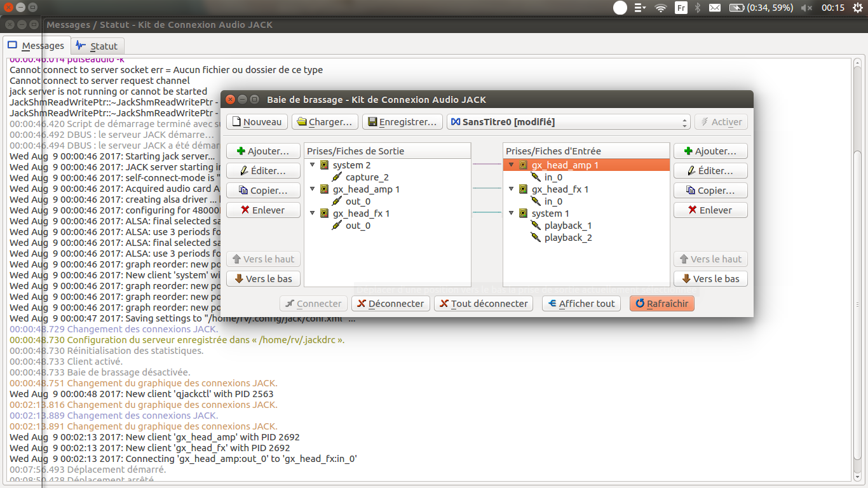Select the capture_2 plug
Viewport: 868px width, 488px height.
pos(367,177)
